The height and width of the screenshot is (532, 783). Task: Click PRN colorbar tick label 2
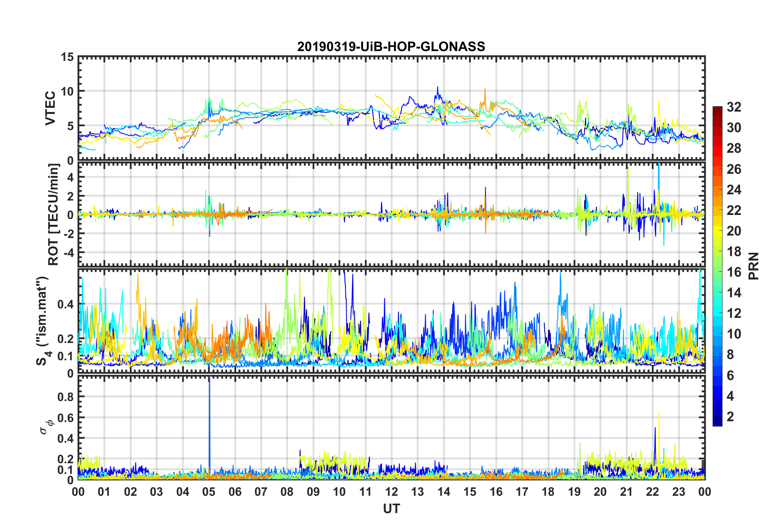[x=731, y=417]
